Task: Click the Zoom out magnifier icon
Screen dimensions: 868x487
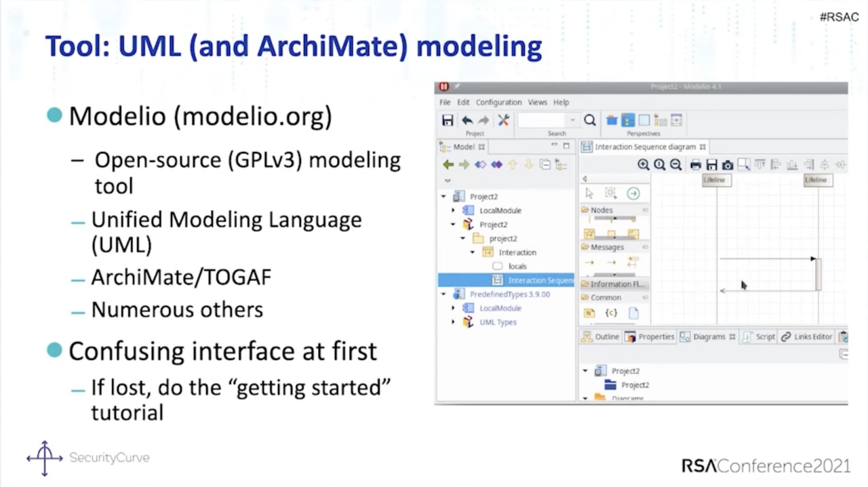Action: click(x=675, y=165)
